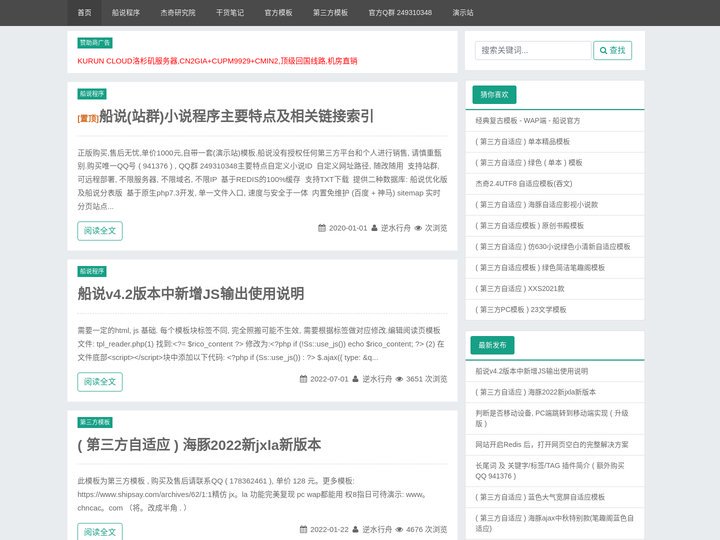
Task: Open sidebar link 船说v4.2版本中新增JS输出使用说明
Action: [x=532, y=371]
